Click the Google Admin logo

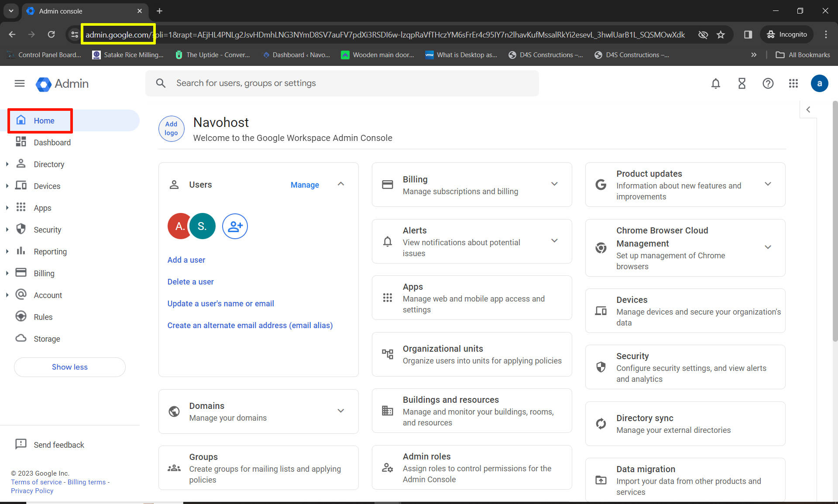pos(62,84)
